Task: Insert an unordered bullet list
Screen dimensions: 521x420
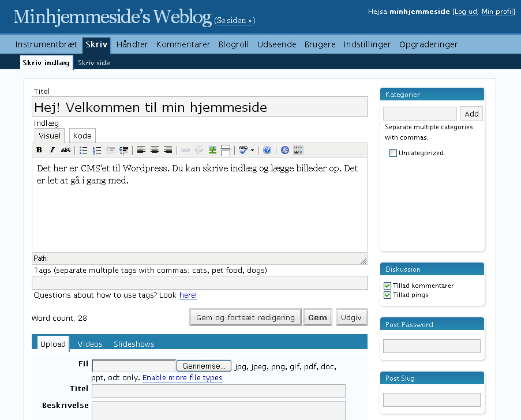Action: coord(84,150)
